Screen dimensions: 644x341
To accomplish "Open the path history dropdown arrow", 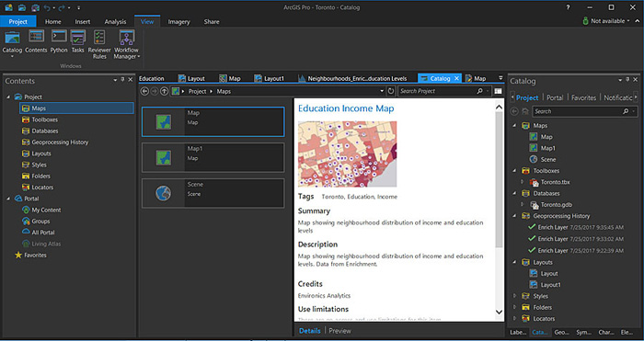I will [x=382, y=91].
